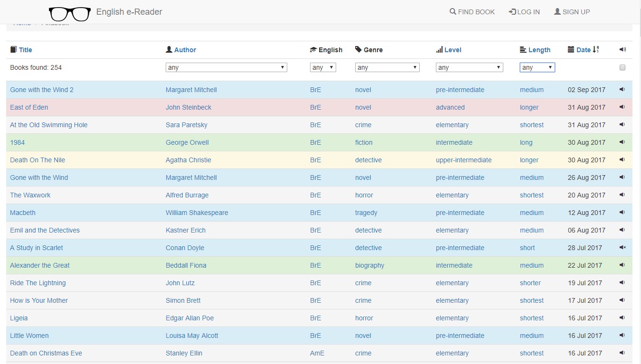Click the audio icon for Macbeth row
The image size is (641, 364).
(622, 213)
